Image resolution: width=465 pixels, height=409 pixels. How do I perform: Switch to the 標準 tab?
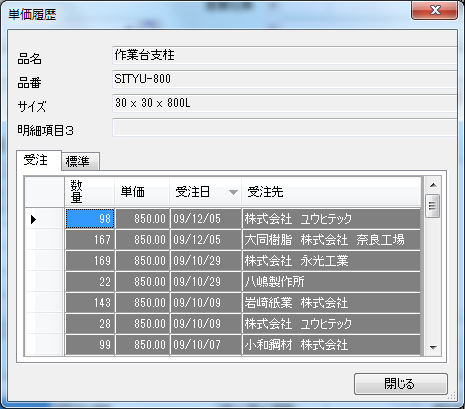(80, 162)
